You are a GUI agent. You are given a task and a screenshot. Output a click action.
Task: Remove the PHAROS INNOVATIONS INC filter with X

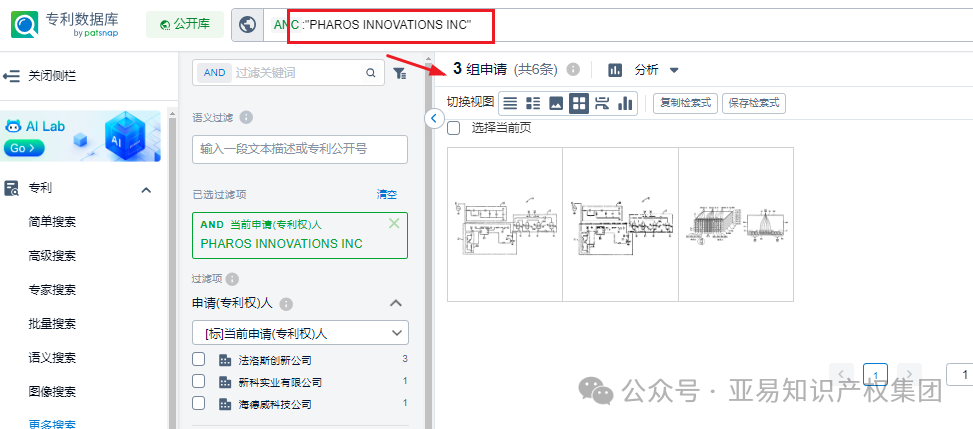coord(394,224)
